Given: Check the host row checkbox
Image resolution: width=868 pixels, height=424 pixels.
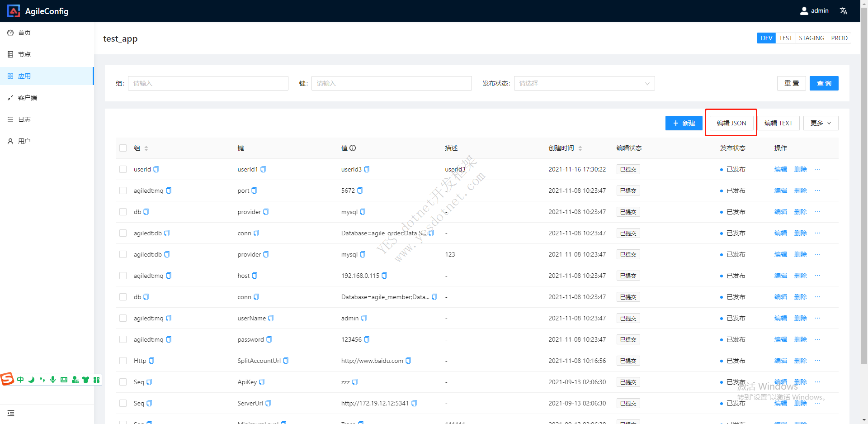Looking at the screenshot, I should point(123,276).
